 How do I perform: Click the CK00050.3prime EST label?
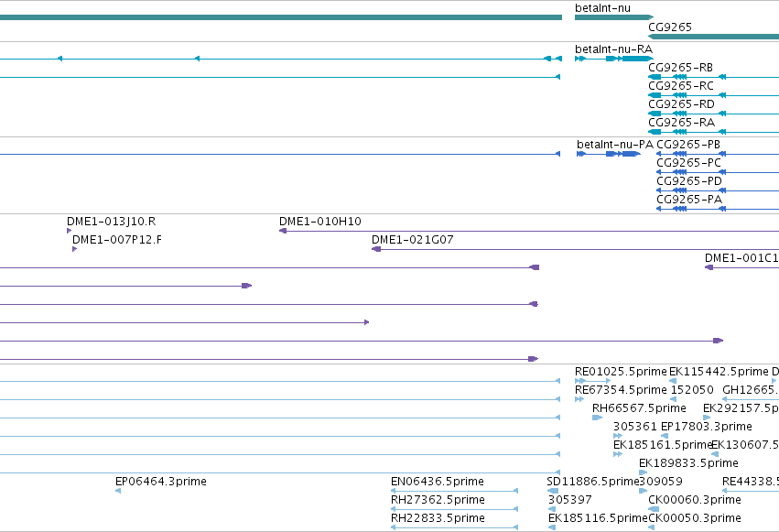[x=695, y=519]
